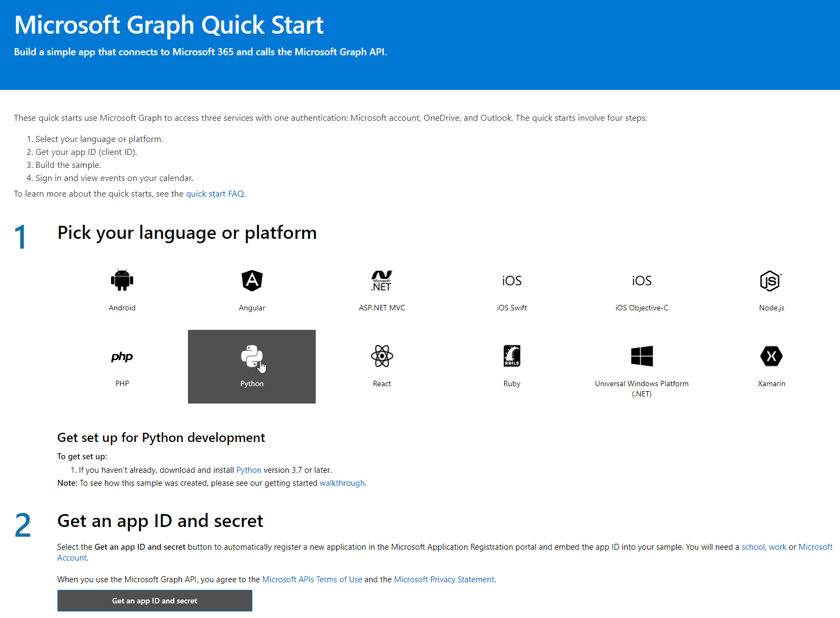Choose the iOS Objective-C icon
The image size is (840, 618).
(x=642, y=281)
